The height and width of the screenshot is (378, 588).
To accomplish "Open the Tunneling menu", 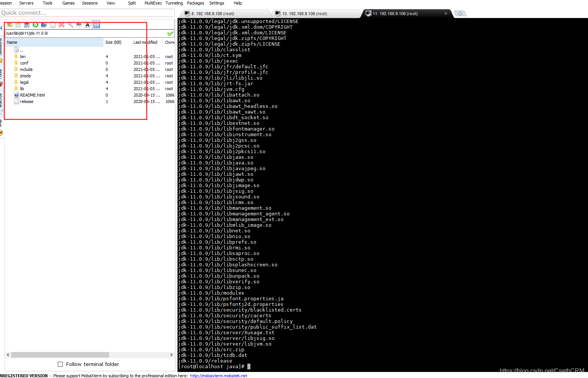I will point(174,3).
